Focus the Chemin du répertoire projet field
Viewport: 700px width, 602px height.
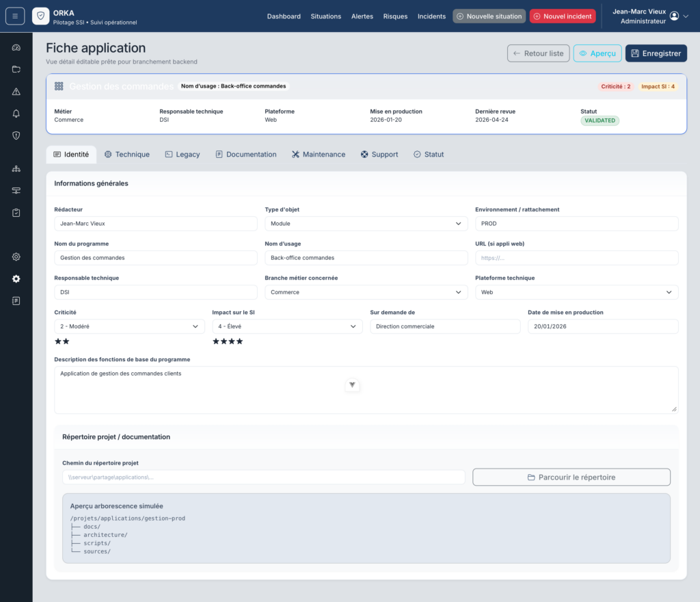point(264,477)
